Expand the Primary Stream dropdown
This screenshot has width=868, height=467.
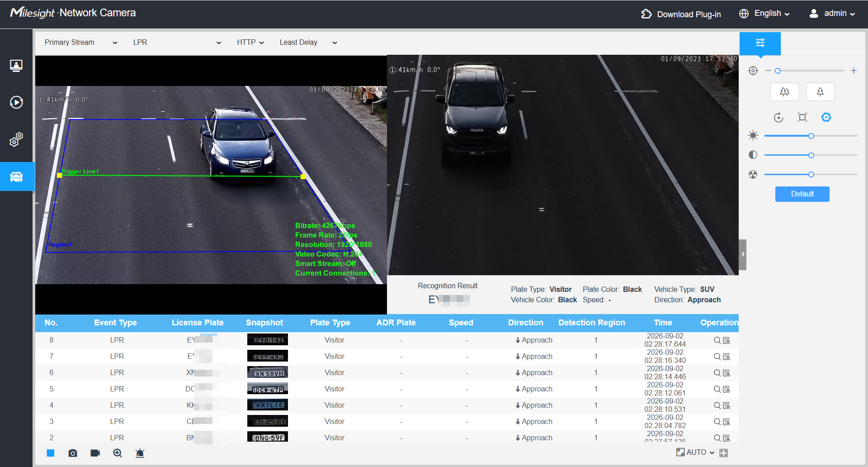point(81,43)
